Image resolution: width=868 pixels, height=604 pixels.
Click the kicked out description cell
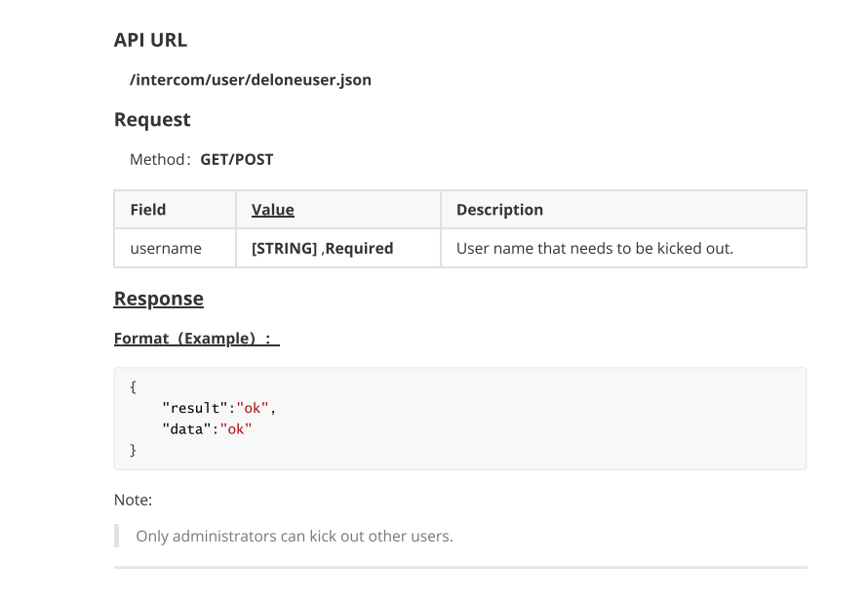[623, 248]
